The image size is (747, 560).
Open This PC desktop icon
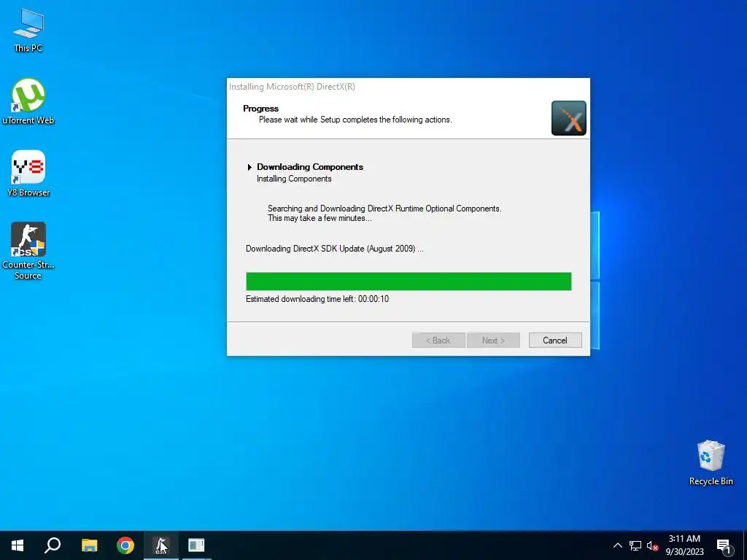[28, 30]
